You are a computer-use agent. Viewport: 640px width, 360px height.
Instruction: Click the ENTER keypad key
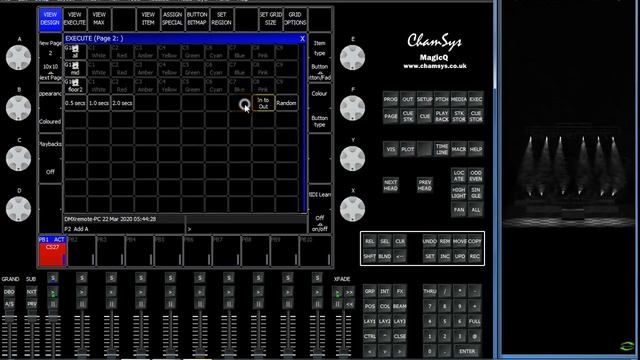[x=467, y=351]
